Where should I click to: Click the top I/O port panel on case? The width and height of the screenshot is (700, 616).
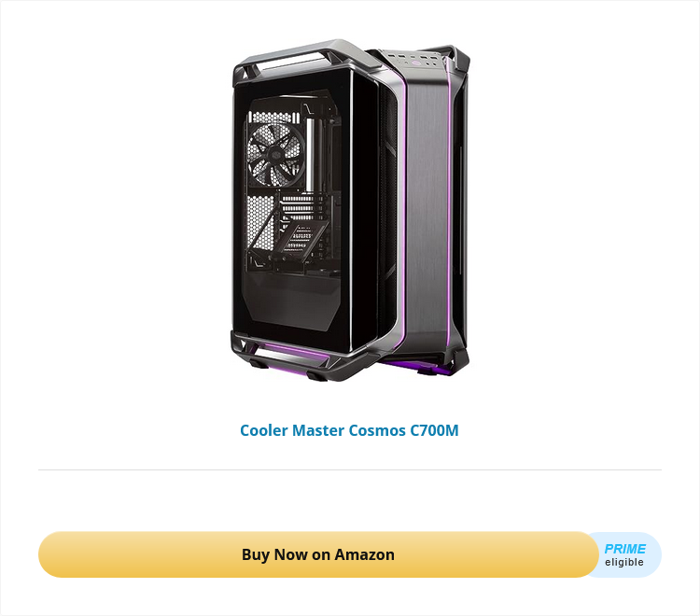coord(413,62)
